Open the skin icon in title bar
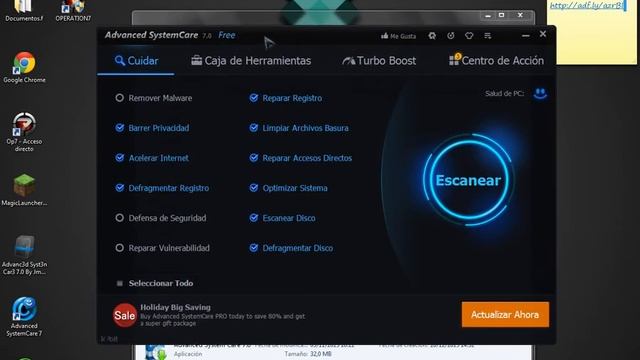 pos(432,36)
